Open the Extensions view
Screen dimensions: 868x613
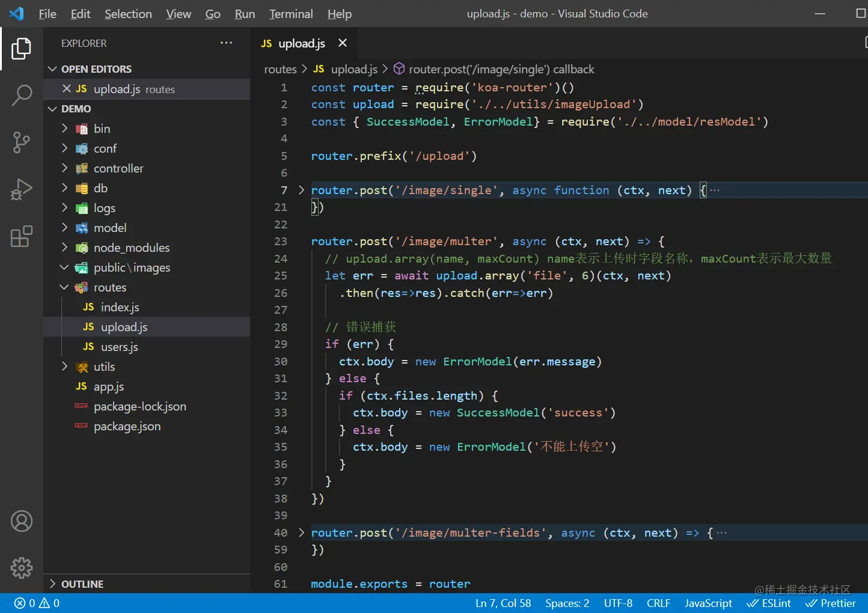pos(22,236)
